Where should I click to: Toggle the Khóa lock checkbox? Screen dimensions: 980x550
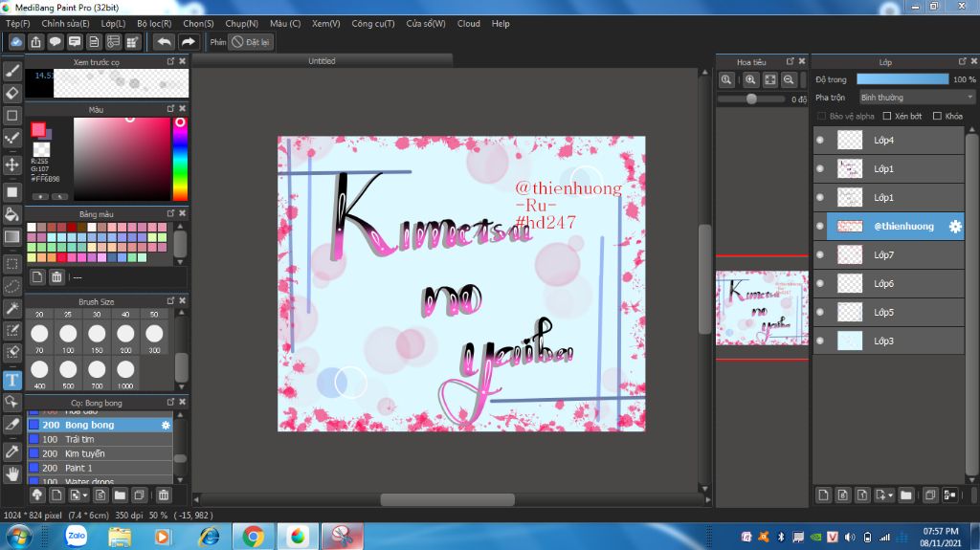click(937, 117)
